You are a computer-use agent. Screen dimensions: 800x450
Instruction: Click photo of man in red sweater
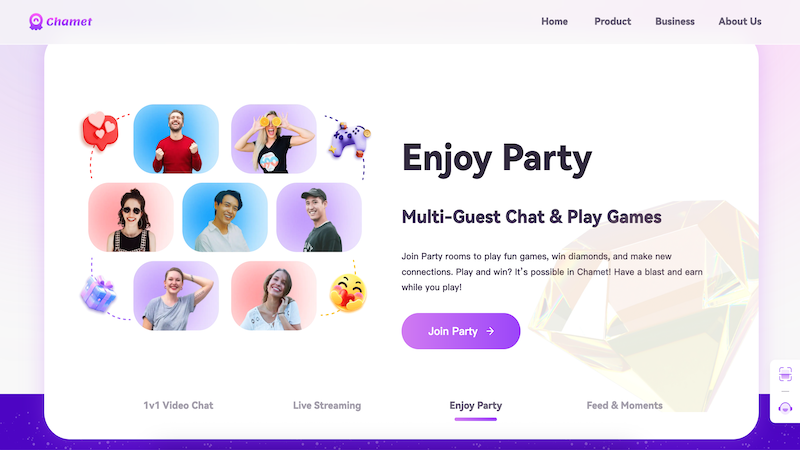176,139
